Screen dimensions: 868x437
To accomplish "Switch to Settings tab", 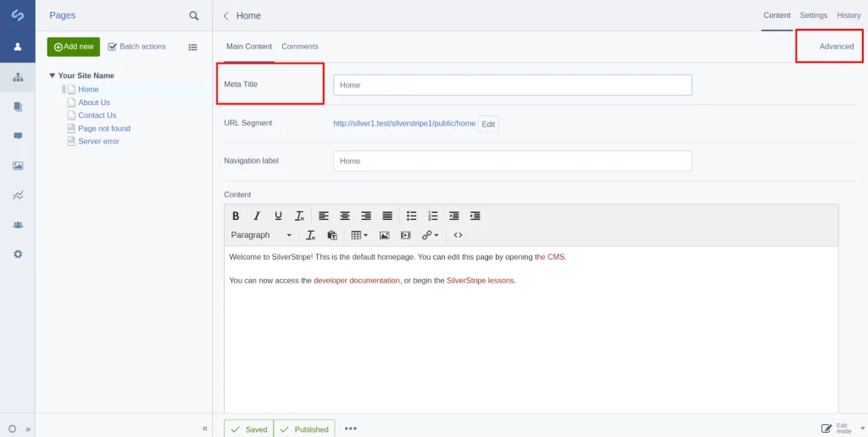I will (x=813, y=15).
